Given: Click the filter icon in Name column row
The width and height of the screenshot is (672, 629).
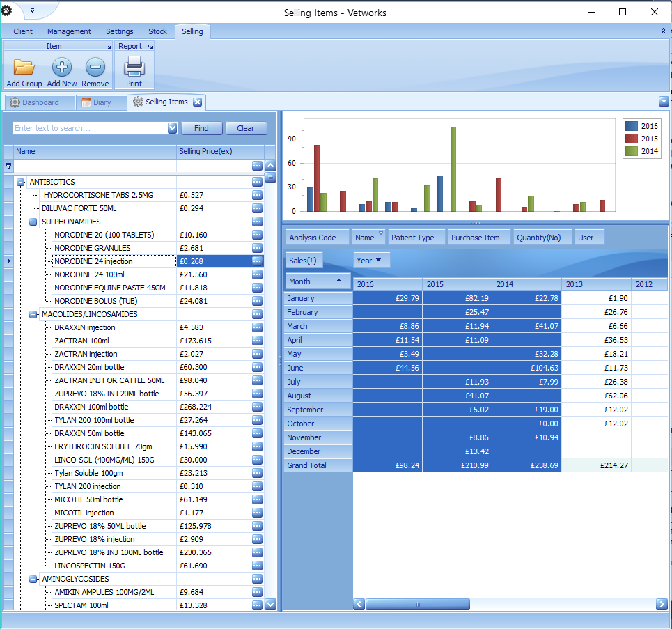Looking at the screenshot, I should [8, 166].
